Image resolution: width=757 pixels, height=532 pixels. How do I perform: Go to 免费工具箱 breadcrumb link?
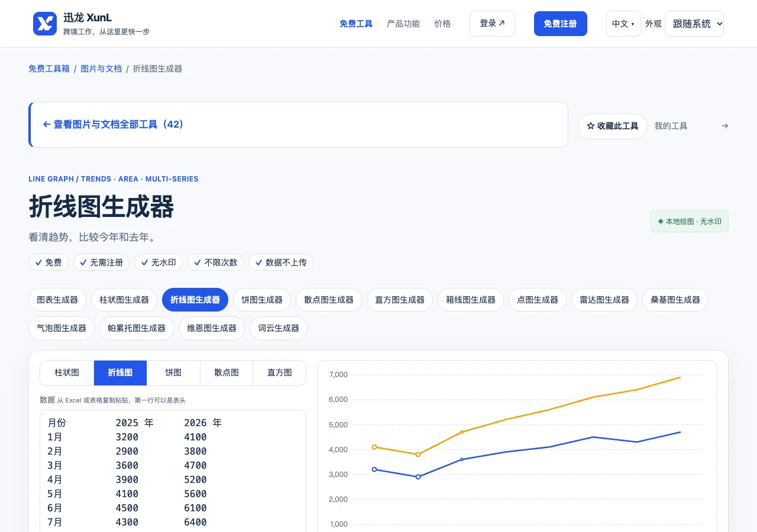(x=49, y=69)
